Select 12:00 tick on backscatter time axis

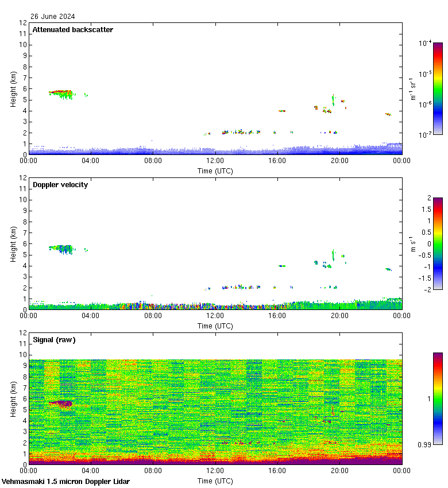click(215, 161)
